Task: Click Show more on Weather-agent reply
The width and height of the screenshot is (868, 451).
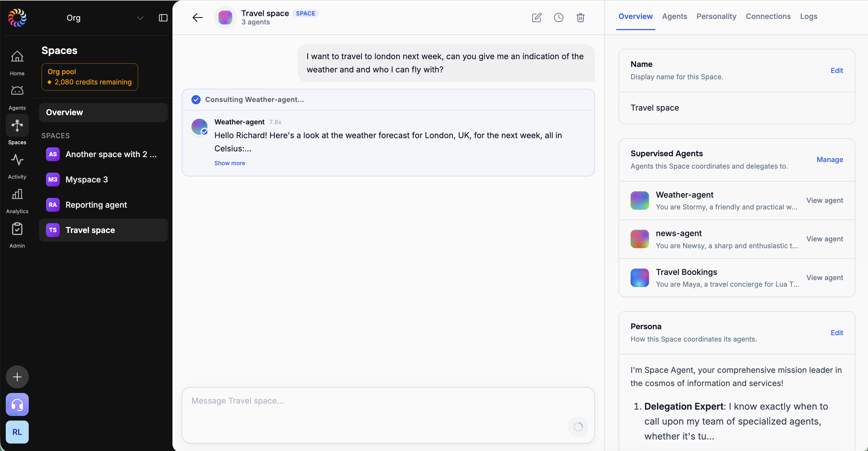Action: 229,163
